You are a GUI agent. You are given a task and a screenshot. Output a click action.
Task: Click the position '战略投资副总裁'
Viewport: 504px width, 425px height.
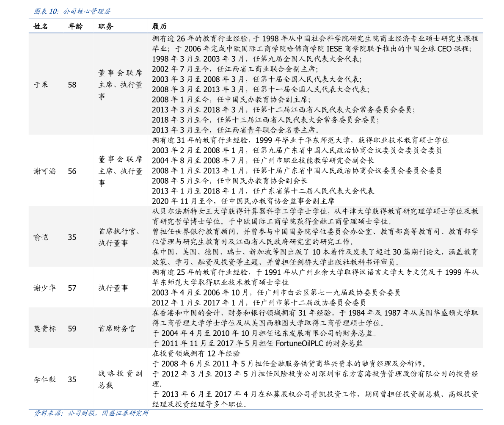pos(120,379)
